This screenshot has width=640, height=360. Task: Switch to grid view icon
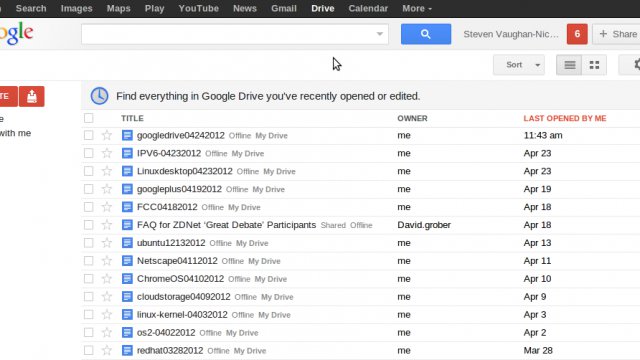pos(594,65)
